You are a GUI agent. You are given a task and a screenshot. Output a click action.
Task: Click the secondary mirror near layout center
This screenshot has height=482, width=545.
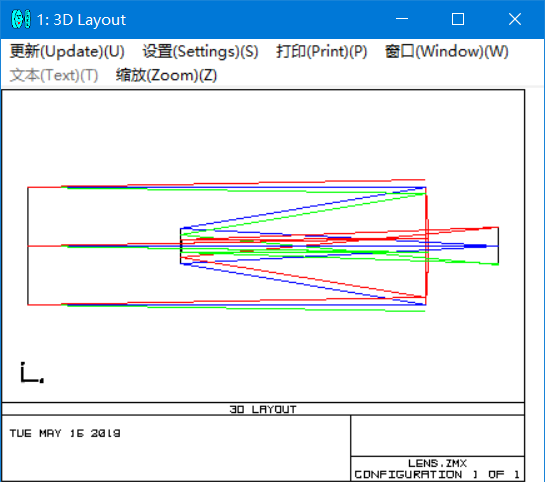[181, 246]
